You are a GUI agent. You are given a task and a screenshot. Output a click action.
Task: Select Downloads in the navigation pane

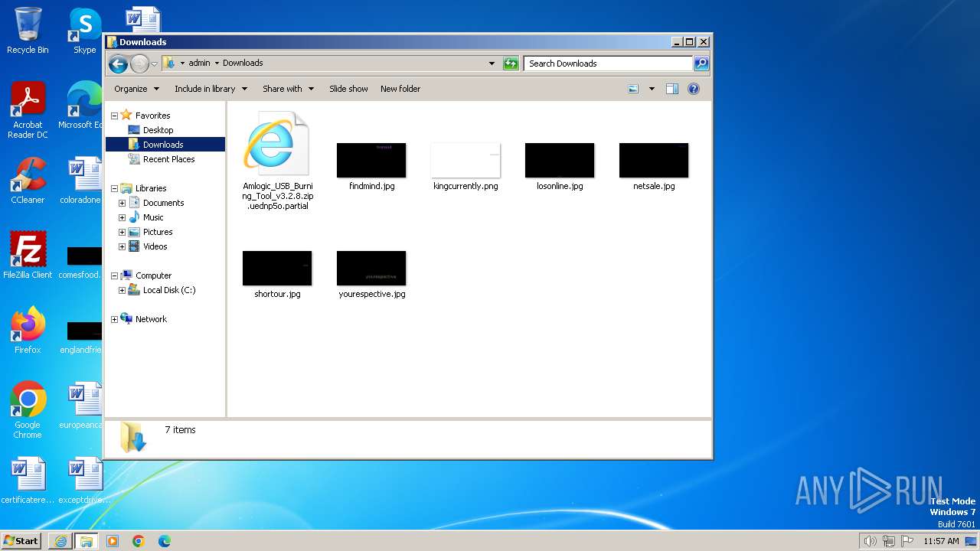click(x=163, y=145)
